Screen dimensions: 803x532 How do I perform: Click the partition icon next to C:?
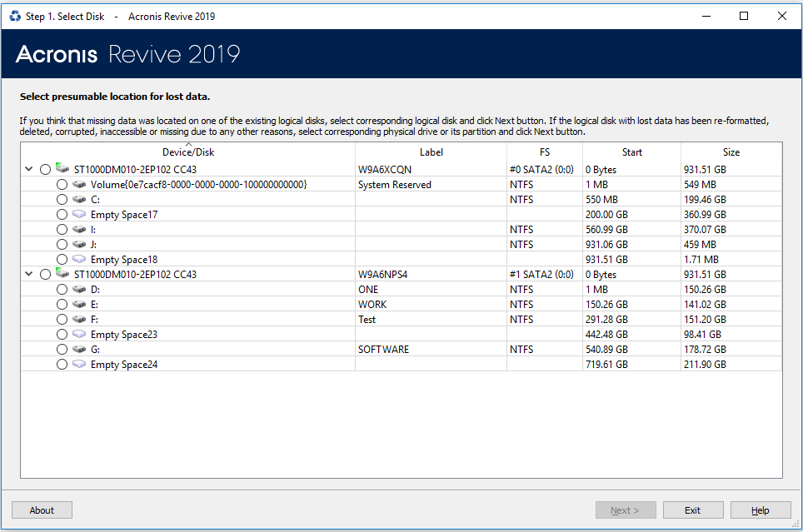click(x=79, y=199)
